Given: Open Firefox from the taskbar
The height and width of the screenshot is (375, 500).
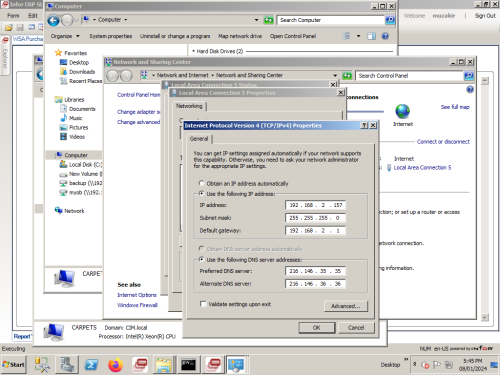Looking at the screenshot, I should (115, 365).
